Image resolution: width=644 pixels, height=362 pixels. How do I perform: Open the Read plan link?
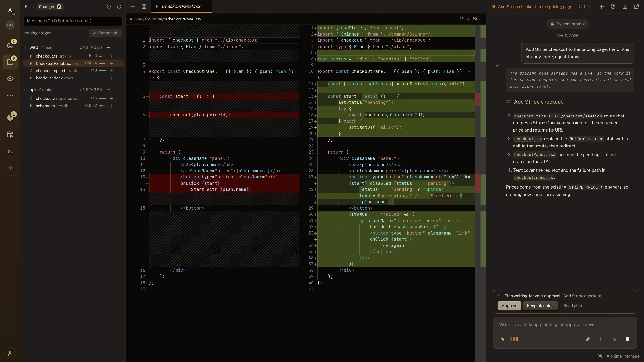click(573, 306)
